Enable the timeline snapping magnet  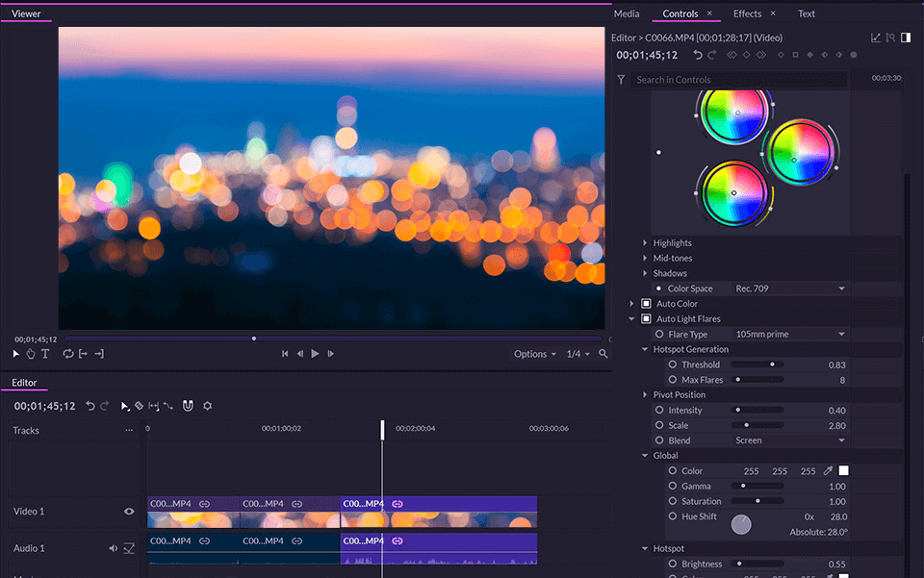188,406
